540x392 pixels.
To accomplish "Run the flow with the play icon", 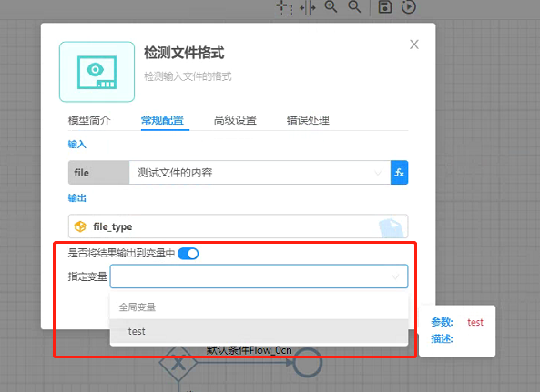I will pos(409,6).
